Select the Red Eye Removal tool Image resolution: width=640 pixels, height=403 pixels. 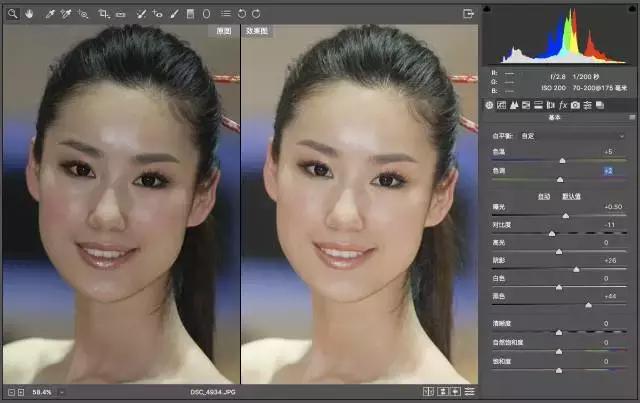pos(157,14)
